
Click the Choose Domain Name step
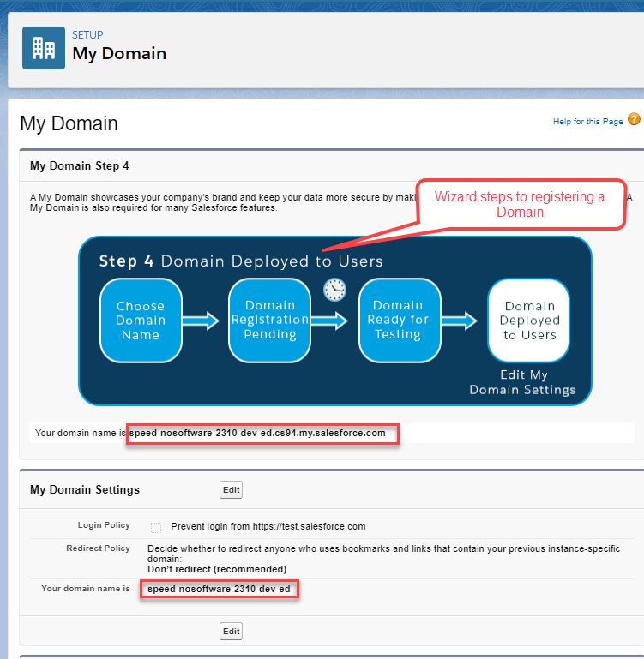pos(141,321)
